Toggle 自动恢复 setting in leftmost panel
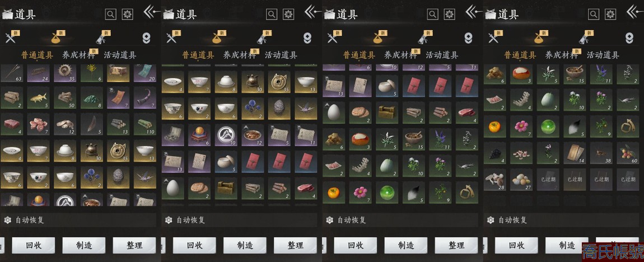The image size is (644, 262). point(25,220)
